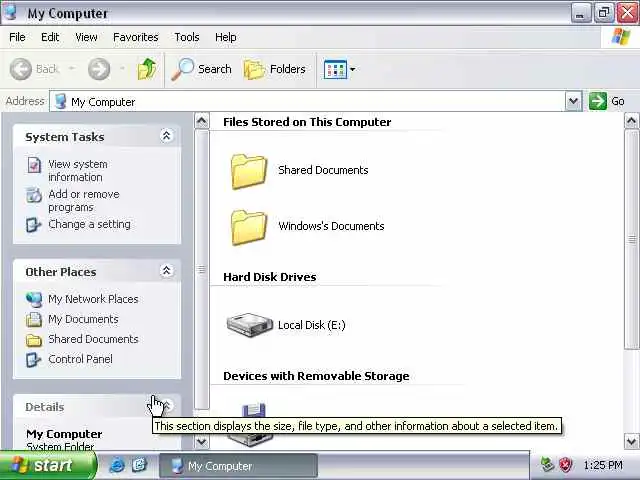Click the task pane scroll-up arrow
This screenshot has height=480, width=640.
coord(202,121)
